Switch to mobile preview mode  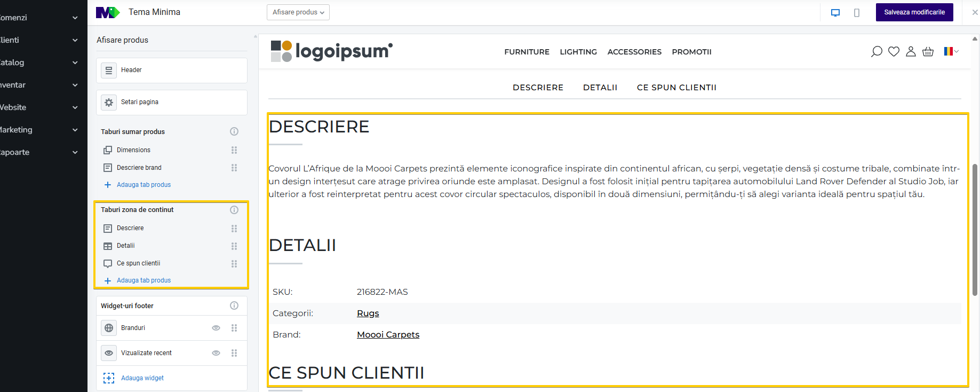click(857, 12)
